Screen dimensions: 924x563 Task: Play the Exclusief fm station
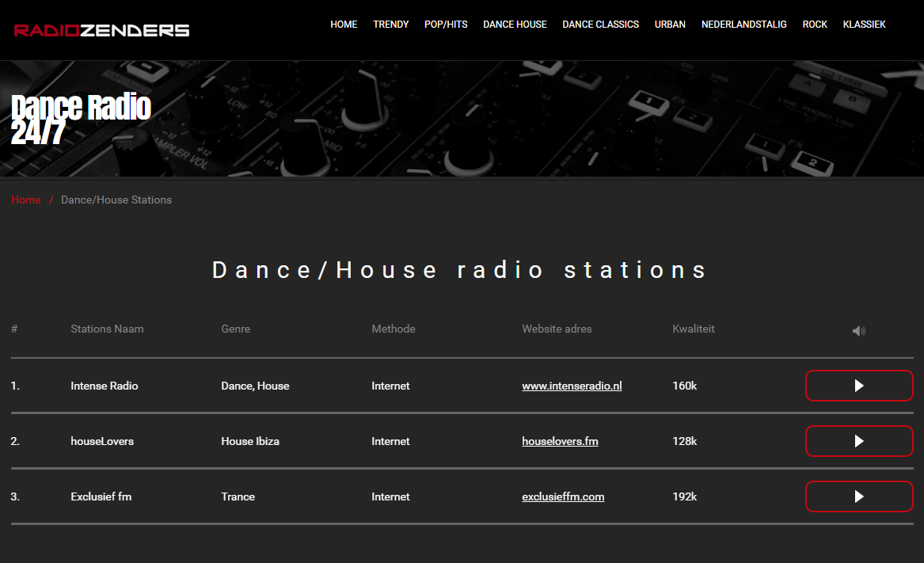point(859,496)
